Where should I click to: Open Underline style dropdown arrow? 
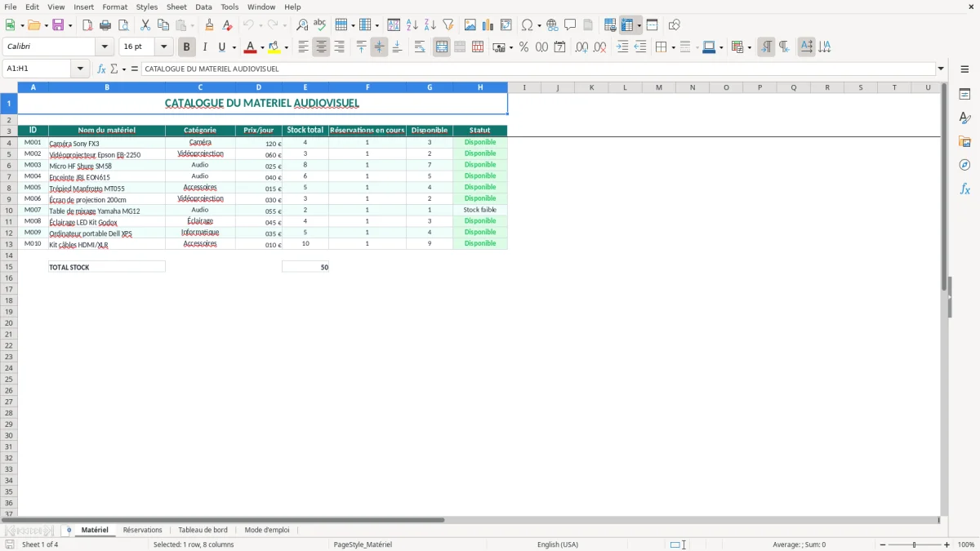click(234, 47)
